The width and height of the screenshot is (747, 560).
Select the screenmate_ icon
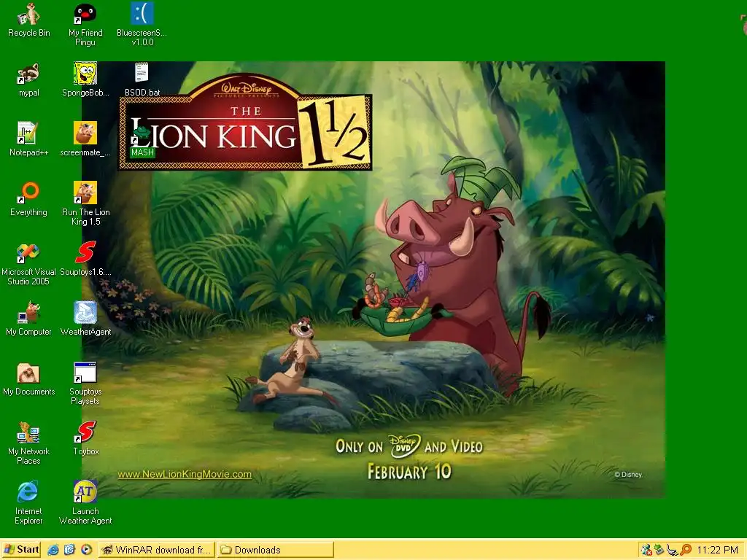[x=85, y=139]
